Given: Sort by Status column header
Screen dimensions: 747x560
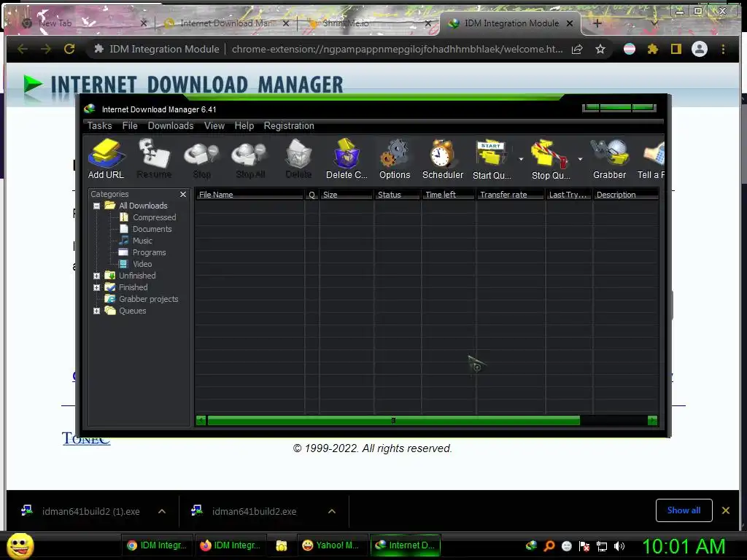Looking at the screenshot, I should (x=397, y=195).
